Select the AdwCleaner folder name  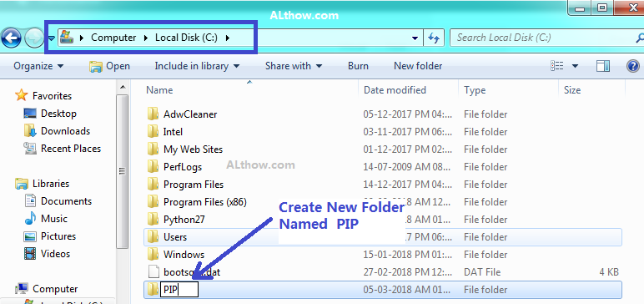tap(190, 114)
